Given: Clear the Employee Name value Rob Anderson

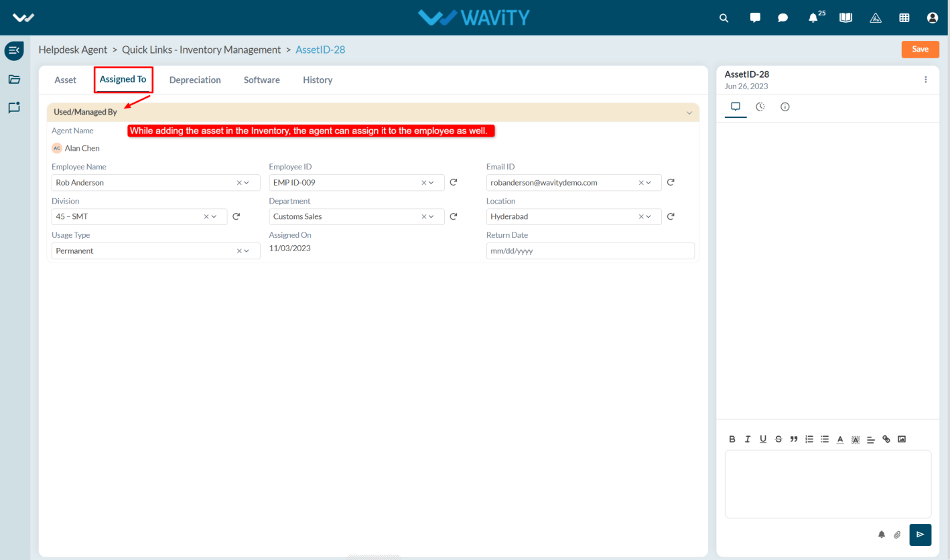Looking at the screenshot, I should tap(239, 182).
